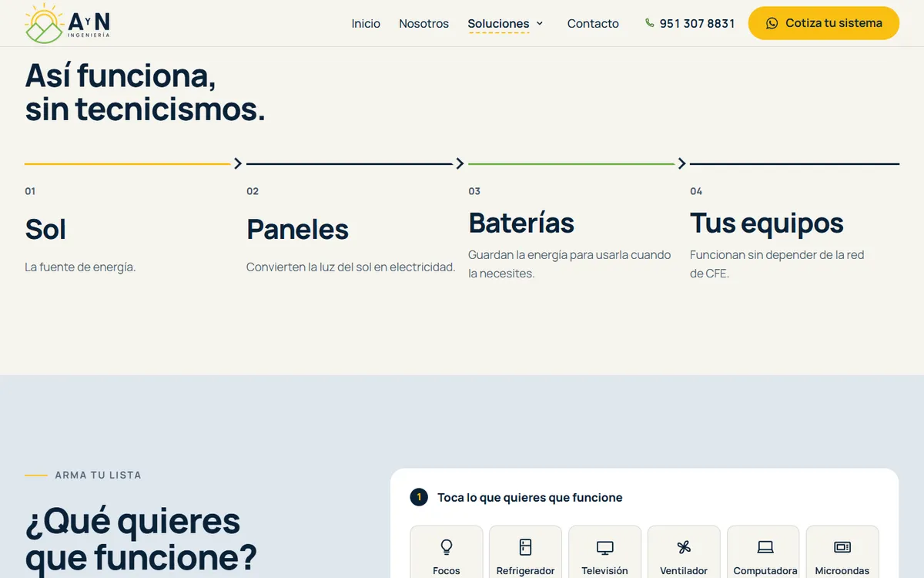Open the A y N Ingeniería logo home link

(x=67, y=23)
